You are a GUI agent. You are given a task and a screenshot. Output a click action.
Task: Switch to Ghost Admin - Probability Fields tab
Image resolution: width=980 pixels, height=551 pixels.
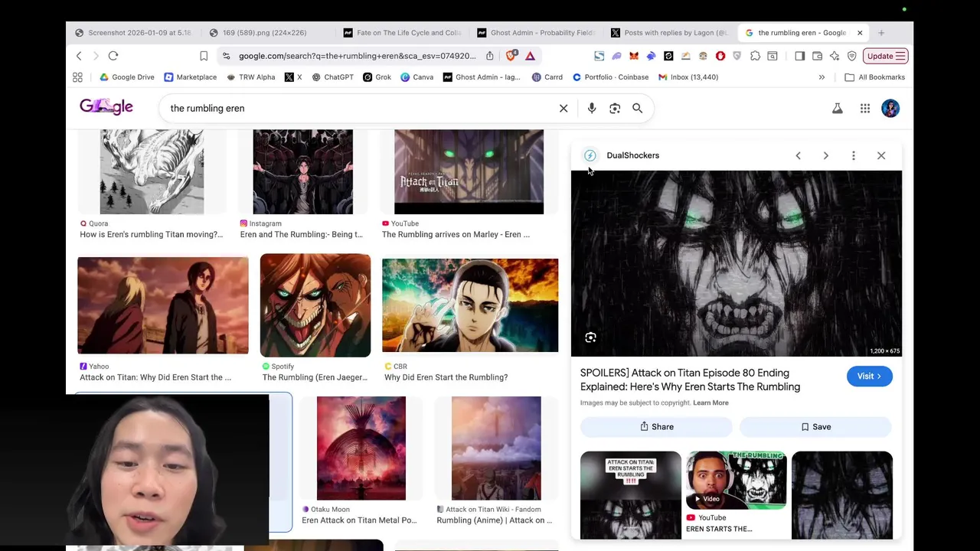click(x=535, y=33)
